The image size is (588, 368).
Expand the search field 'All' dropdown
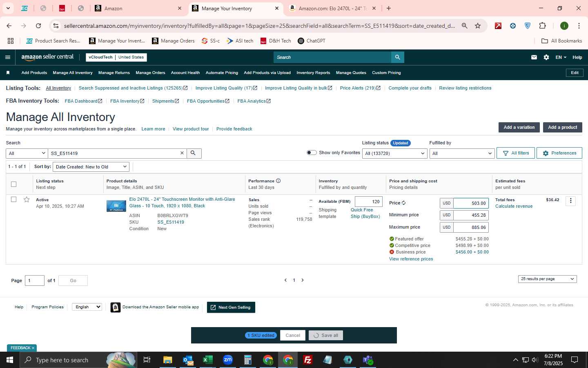27,153
